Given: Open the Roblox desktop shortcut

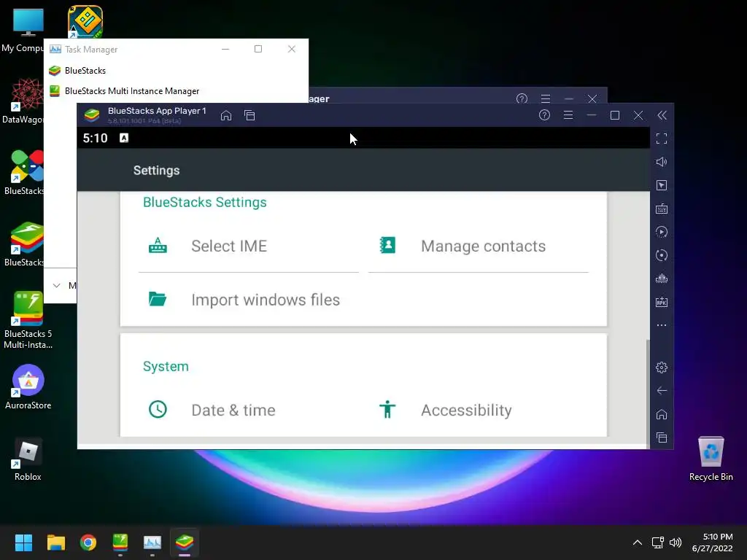Looking at the screenshot, I should click(x=28, y=459).
